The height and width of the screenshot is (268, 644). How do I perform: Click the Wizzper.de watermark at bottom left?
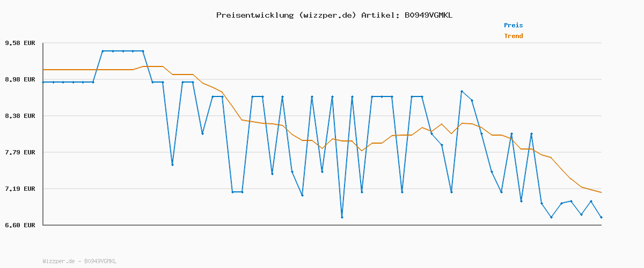[58, 261]
